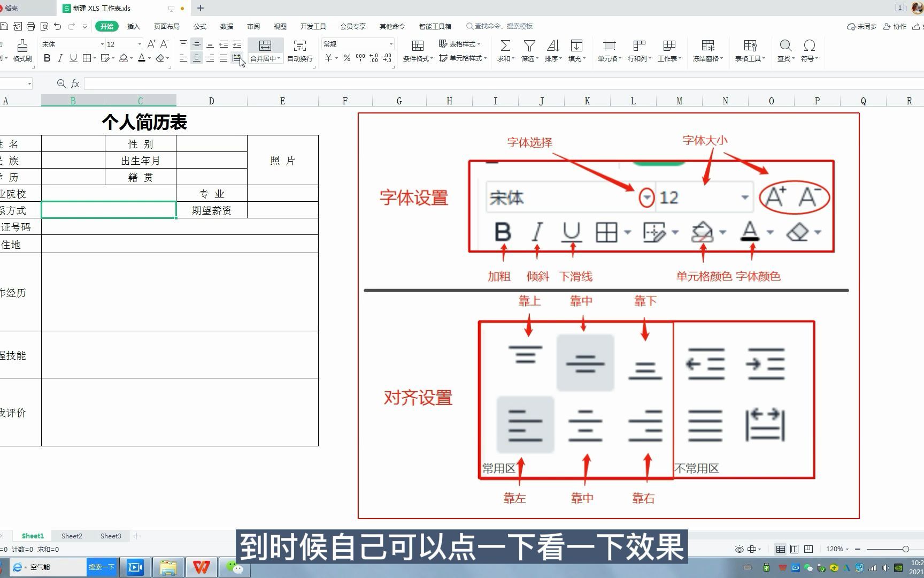Switch to the 视图 ribbon tab
This screenshot has width=924, height=578.
point(280,26)
